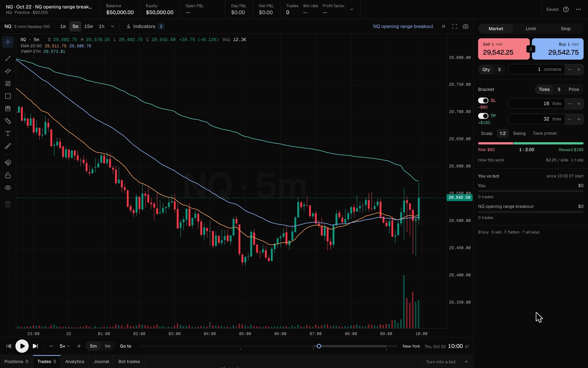Delete drawings with the trash icon

(x=8, y=204)
